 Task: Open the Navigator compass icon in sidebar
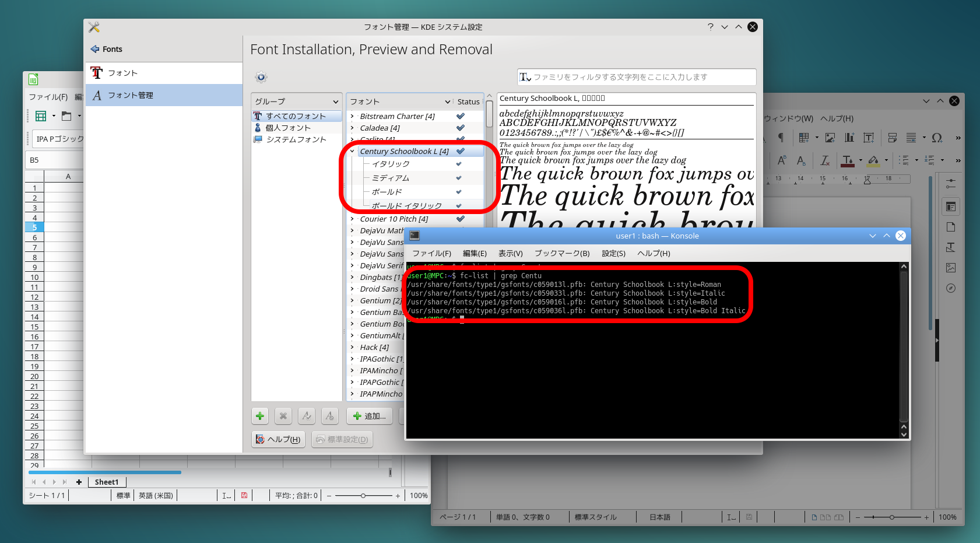pos(951,288)
